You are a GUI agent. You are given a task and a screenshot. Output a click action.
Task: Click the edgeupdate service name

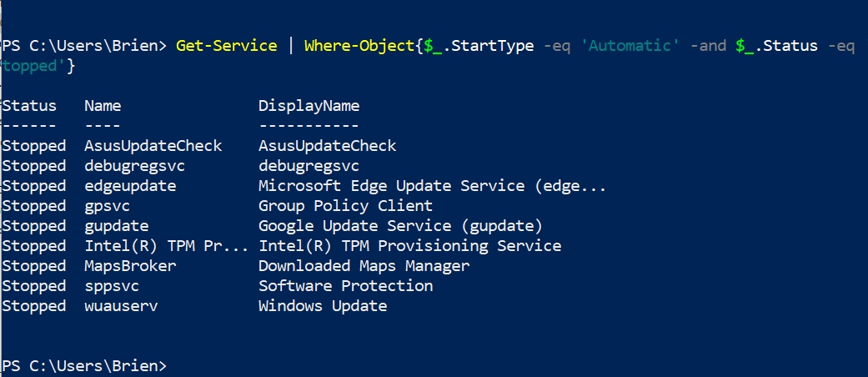pos(130,186)
